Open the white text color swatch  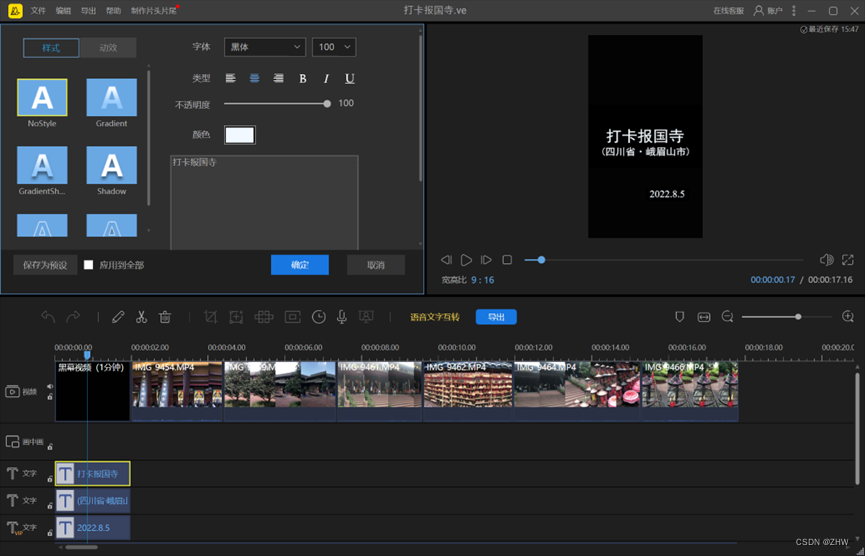pos(240,135)
